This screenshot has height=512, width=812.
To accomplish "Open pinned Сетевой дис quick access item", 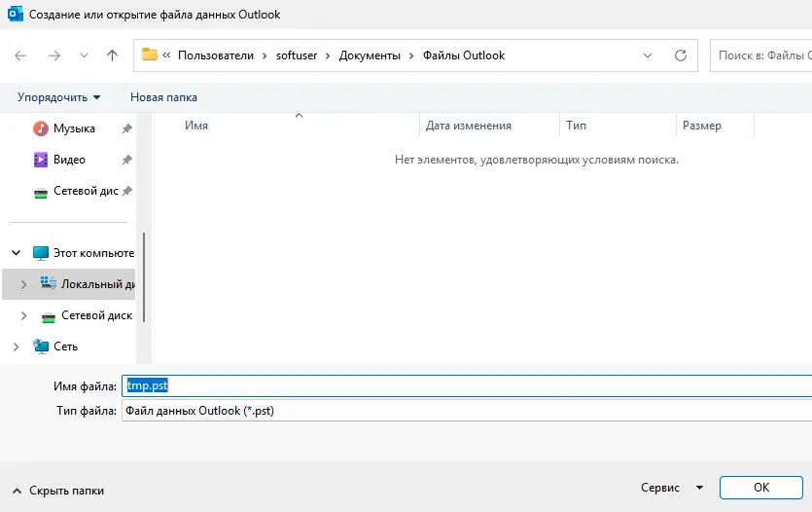I will [x=86, y=191].
